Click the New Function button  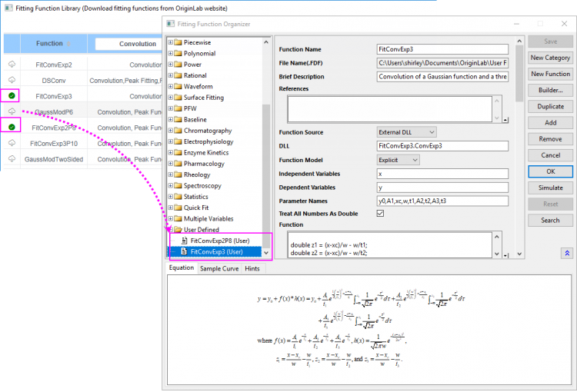pyautogui.click(x=551, y=74)
